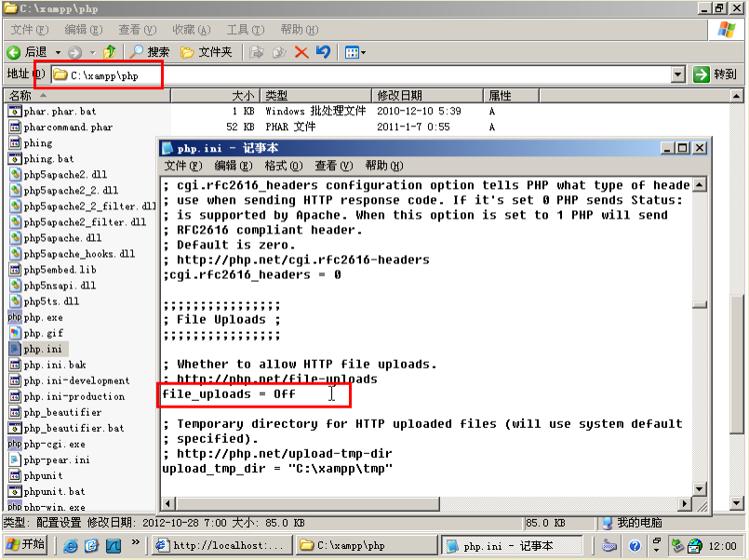This screenshot has height=560, width=749.
Task: Select php.gif file icon
Action: (x=15, y=333)
